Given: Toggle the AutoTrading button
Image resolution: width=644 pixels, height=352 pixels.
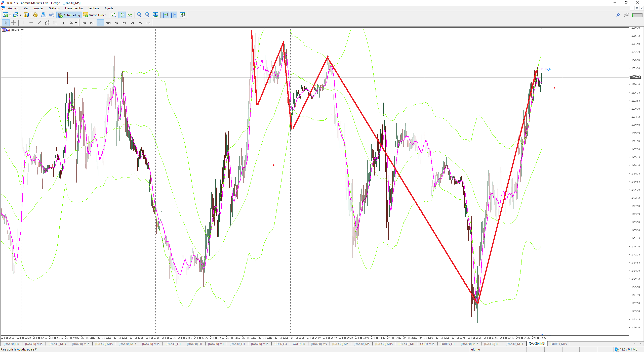Looking at the screenshot, I should 69,15.
